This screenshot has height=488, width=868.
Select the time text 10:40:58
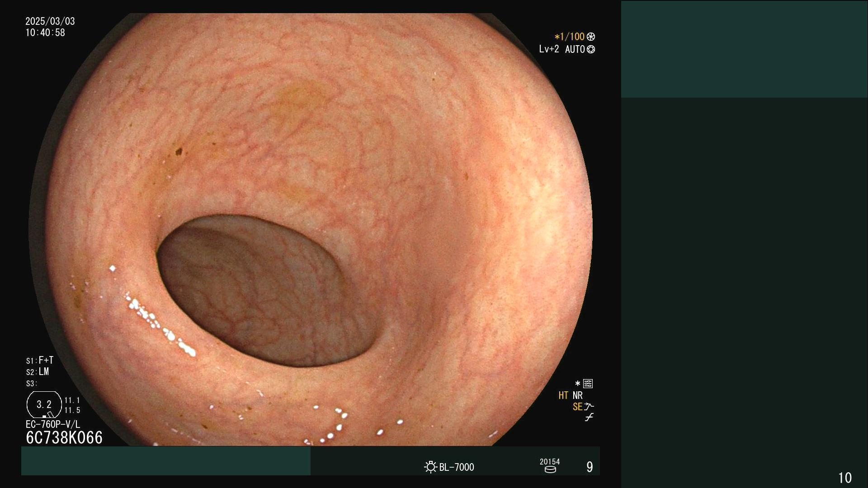pos(45,33)
